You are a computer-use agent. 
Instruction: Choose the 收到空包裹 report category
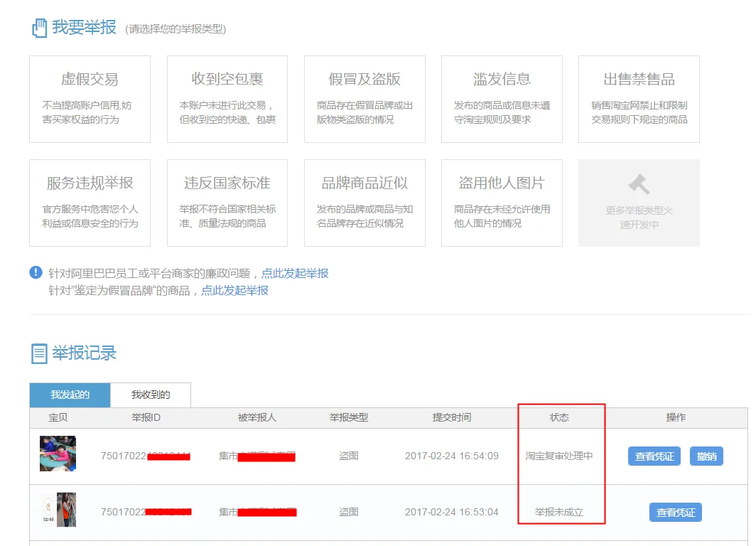point(227,99)
